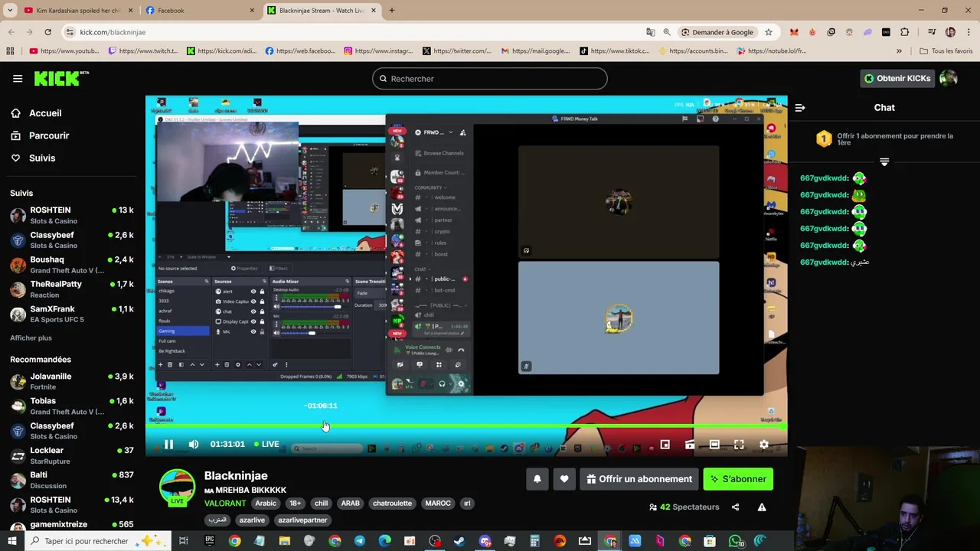Open the player settings gear
The image size is (980, 551).
click(763, 444)
